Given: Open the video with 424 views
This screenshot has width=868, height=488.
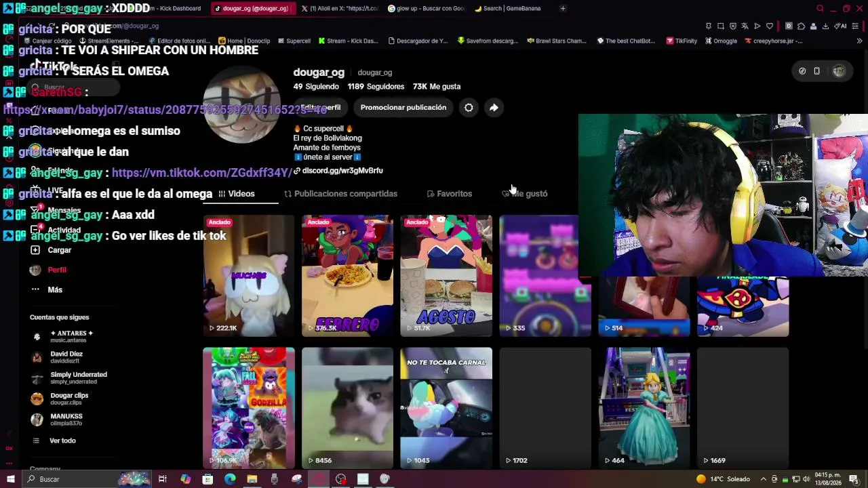Looking at the screenshot, I should point(743,307).
